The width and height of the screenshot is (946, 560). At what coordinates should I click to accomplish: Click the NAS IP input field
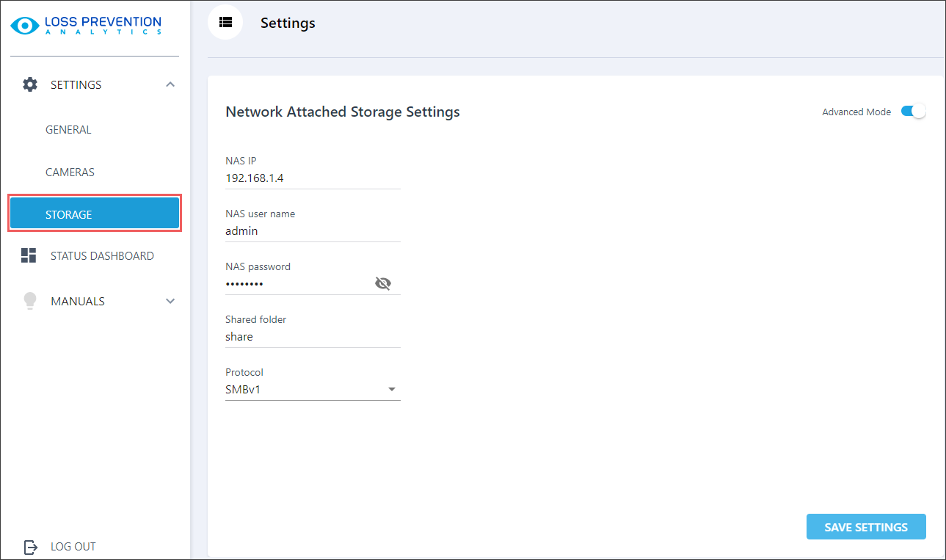313,178
